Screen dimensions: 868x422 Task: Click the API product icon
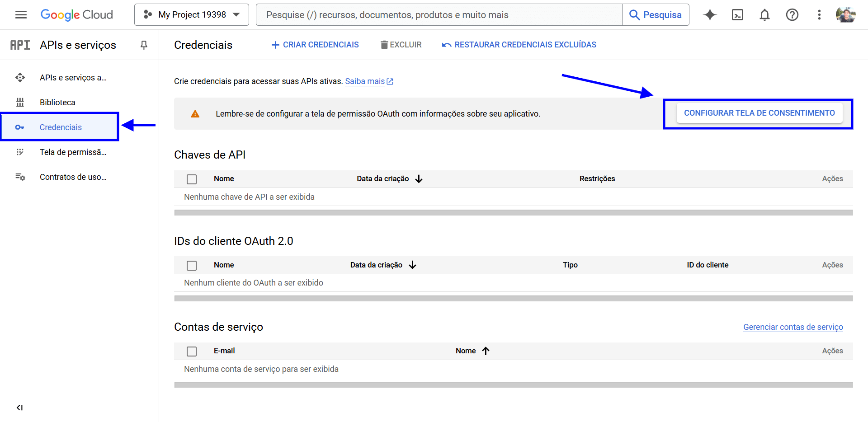click(20, 45)
